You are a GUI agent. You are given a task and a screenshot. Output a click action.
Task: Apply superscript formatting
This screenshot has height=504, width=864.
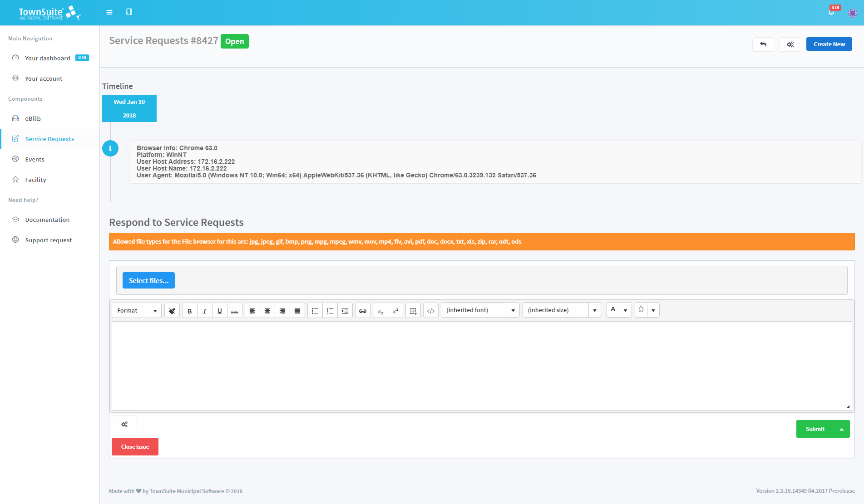coord(395,310)
